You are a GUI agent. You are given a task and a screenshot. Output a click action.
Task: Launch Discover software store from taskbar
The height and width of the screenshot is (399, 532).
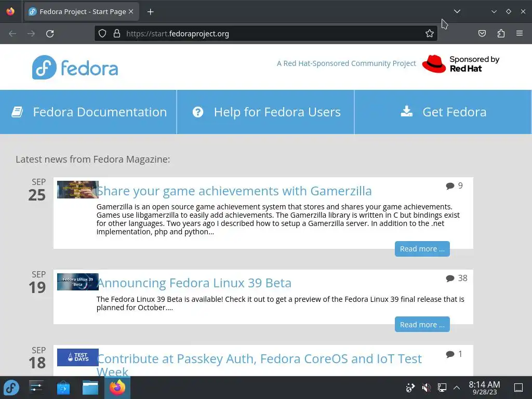[63, 388]
